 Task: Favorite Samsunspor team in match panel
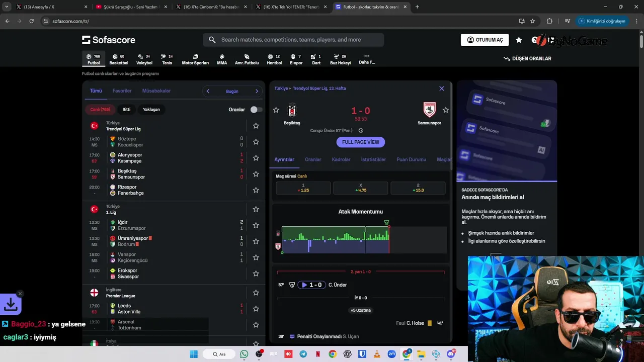pos(446,110)
